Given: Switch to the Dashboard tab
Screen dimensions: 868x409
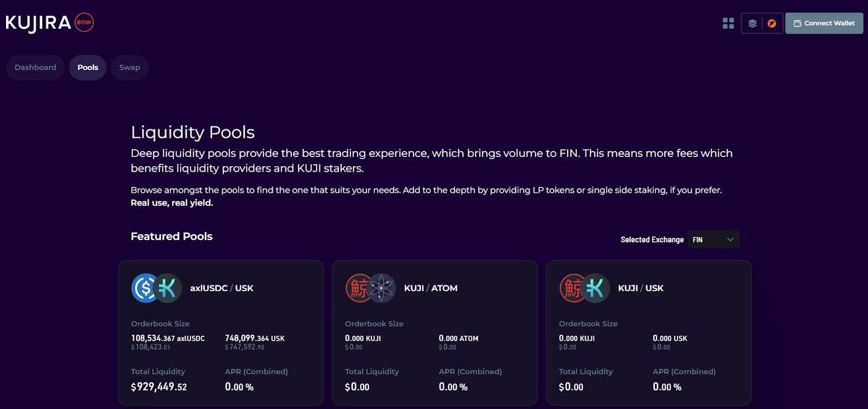Looking at the screenshot, I should (x=35, y=67).
